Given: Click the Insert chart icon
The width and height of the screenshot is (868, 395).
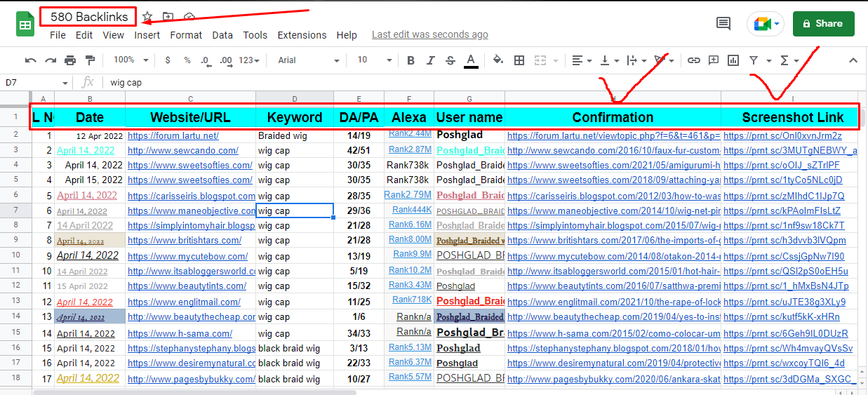Looking at the screenshot, I should coord(733,60).
